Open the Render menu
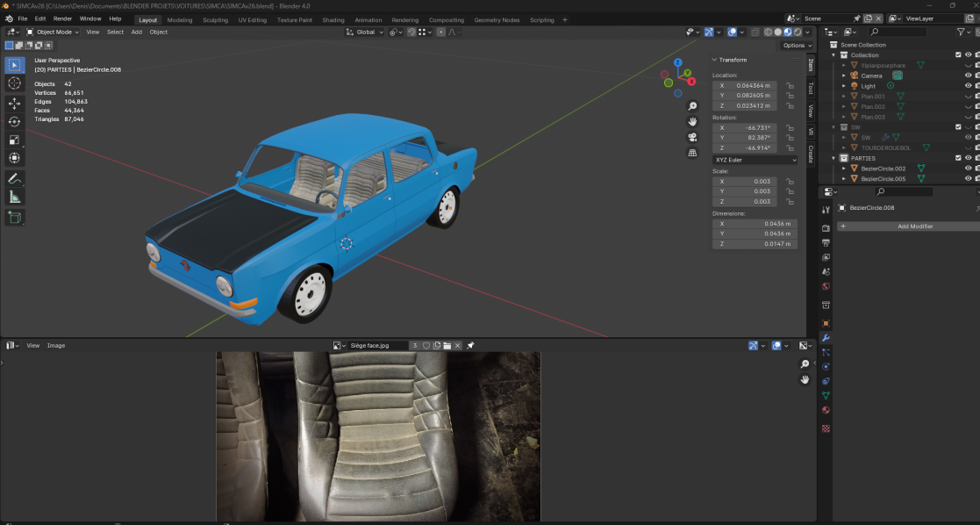The height and width of the screenshot is (525, 980). pyautogui.click(x=62, y=18)
